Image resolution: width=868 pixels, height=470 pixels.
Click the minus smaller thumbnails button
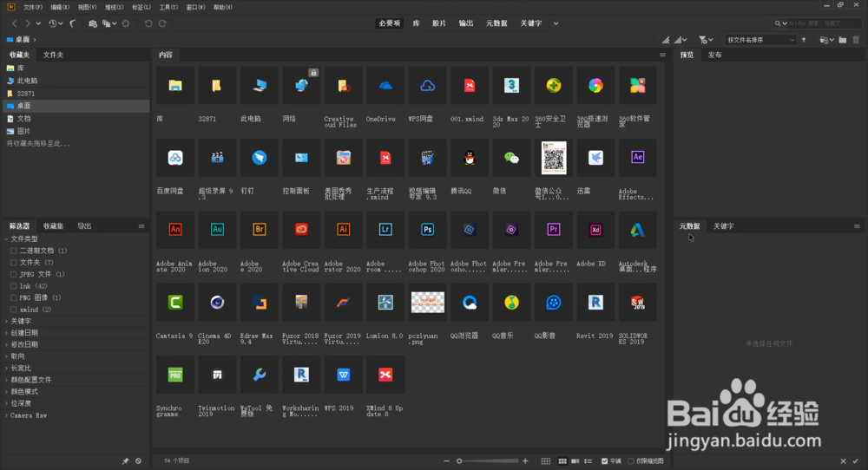(x=446, y=460)
